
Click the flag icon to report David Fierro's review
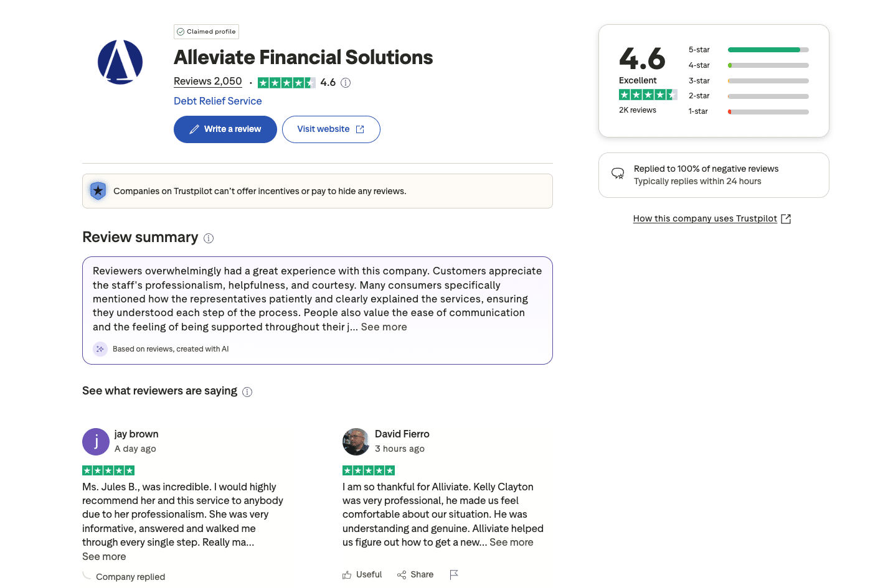pos(454,574)
